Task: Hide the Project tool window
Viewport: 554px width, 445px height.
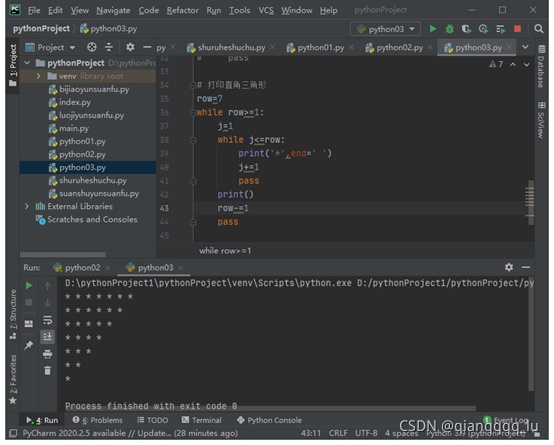Action: [x=147, y=47]
